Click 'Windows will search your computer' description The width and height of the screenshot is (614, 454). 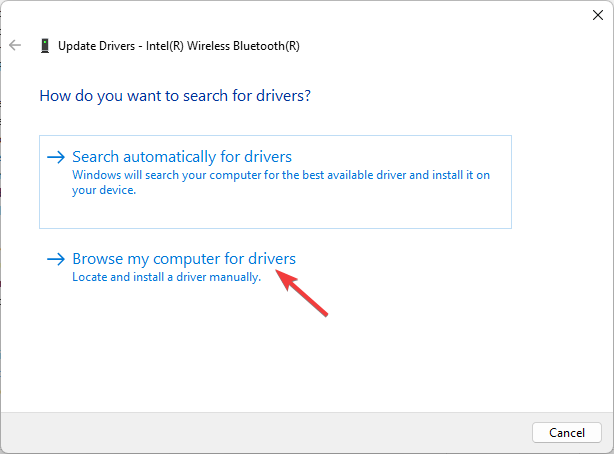click(x=281, y=182)
